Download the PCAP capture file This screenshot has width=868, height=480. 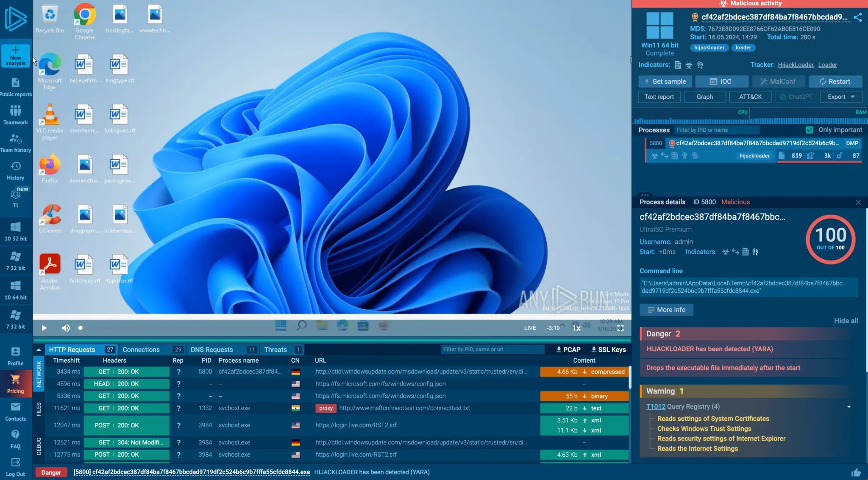(x=568, y=349)
